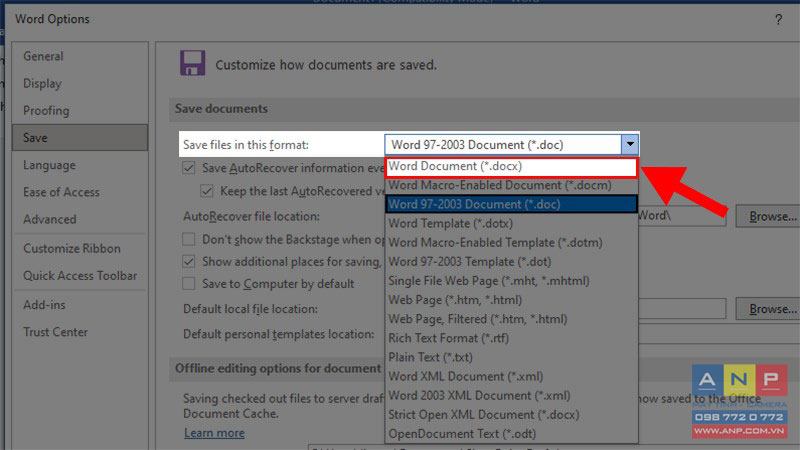Open the Advanced options category
800x450 pixels.
point(49,219)
